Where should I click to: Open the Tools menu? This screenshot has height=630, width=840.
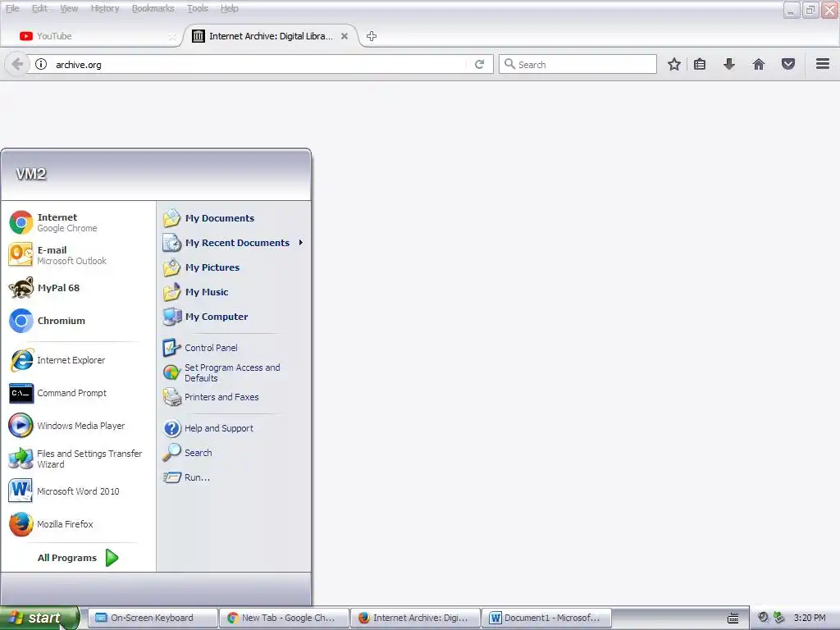click(x=197, y=8)
